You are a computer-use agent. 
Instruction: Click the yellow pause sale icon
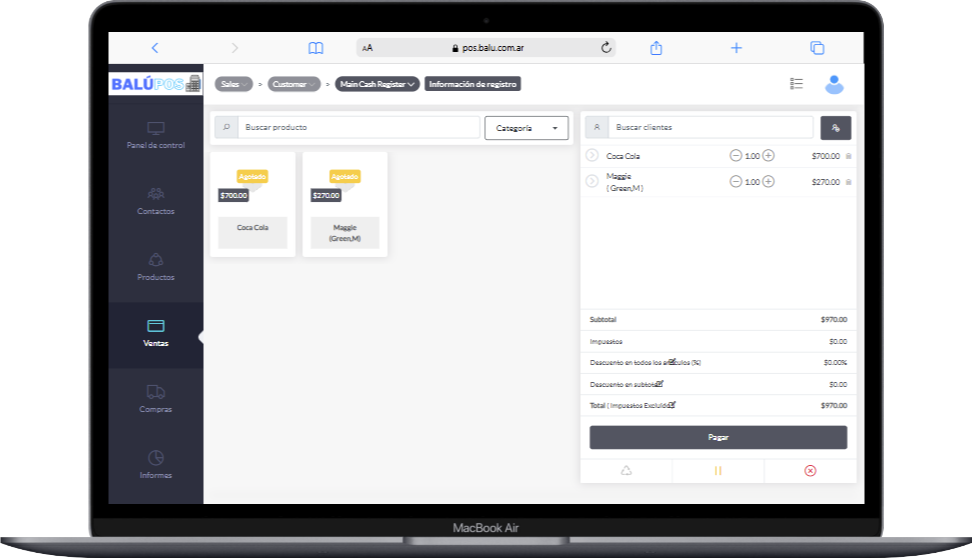click(718, 471)
